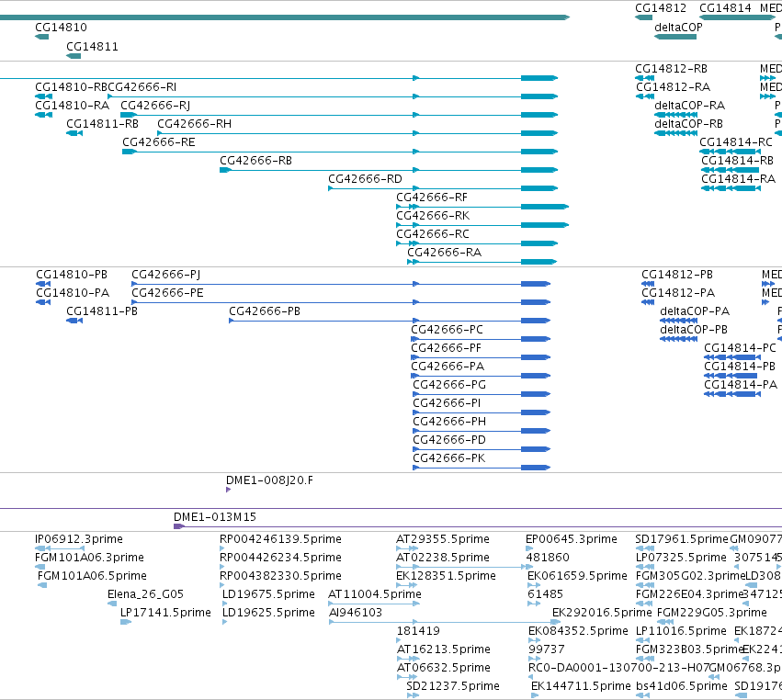Viewport: 782px width, 700px height.
Task: Select transcript CG42666-RE label
Action: (x=159, y=142)
